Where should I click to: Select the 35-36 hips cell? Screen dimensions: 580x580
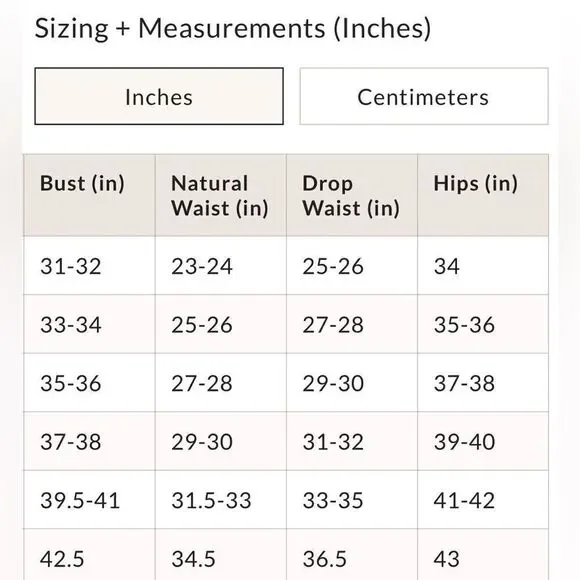pos(483,324)
